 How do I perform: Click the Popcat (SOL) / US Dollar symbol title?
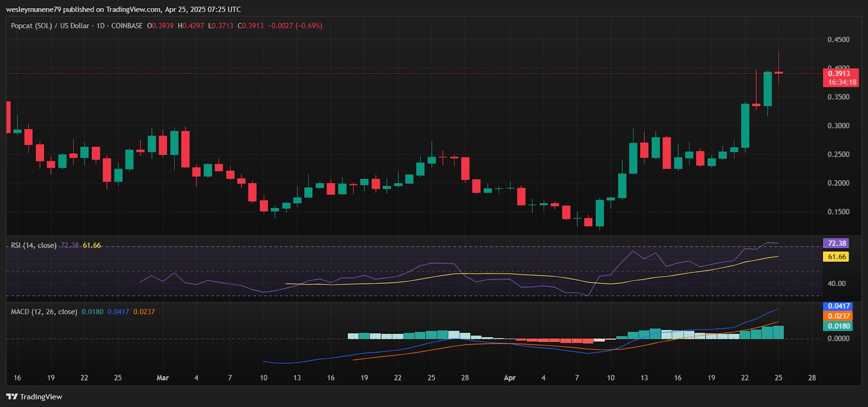50,25
